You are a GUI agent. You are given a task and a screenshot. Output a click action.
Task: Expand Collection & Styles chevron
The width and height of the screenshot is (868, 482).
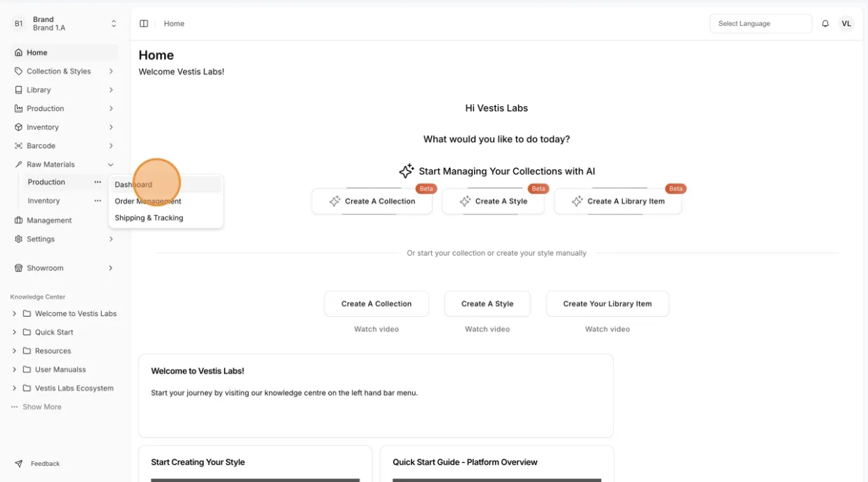coord(111,71)
